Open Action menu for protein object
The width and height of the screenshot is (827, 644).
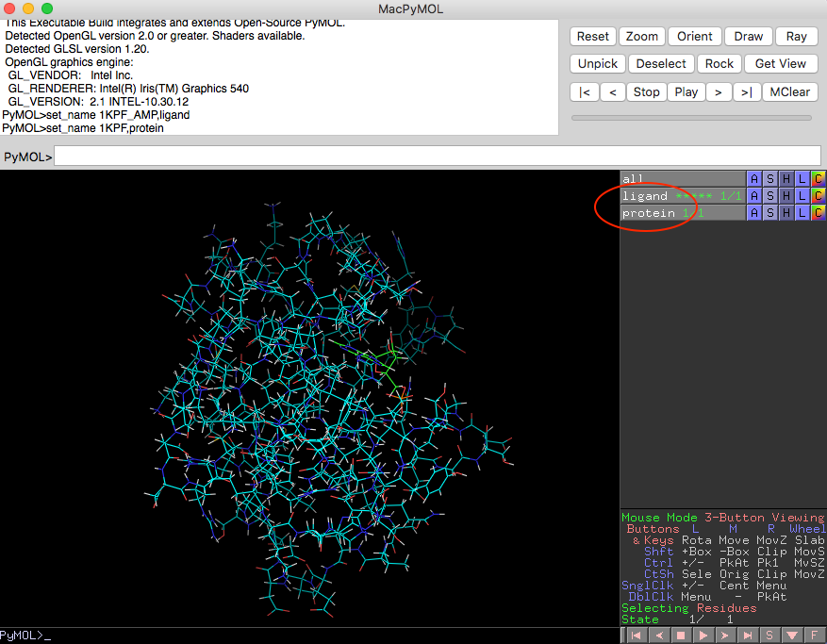pyautogui.click(x=754, y=212)
